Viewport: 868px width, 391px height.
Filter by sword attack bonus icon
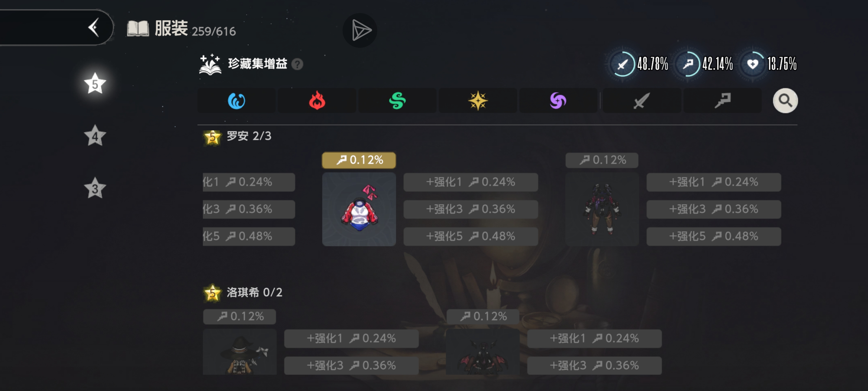click(641, 101)
